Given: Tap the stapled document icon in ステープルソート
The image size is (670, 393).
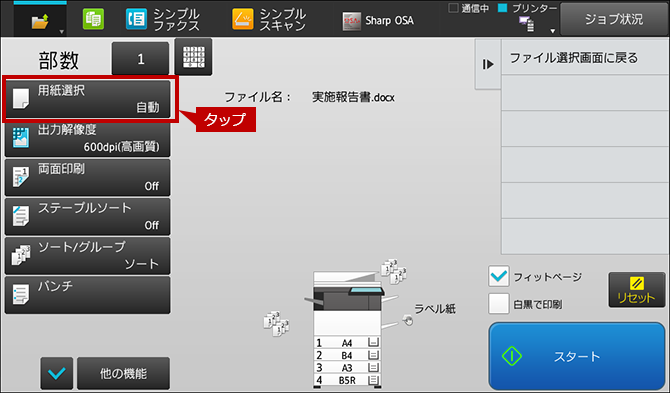Looking at the screenshot, I should [21, 216].
